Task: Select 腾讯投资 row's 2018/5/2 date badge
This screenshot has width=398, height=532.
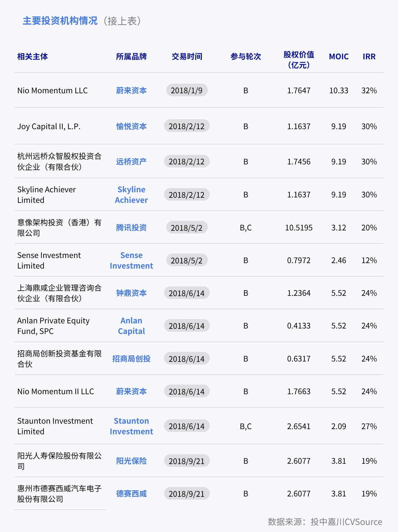Action: pyautogui.click(x=187, y=228)
